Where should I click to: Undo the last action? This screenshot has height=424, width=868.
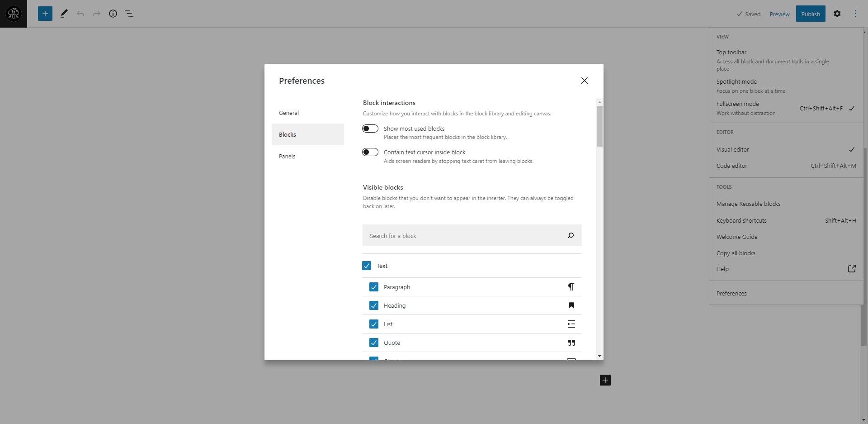[80, 14]
